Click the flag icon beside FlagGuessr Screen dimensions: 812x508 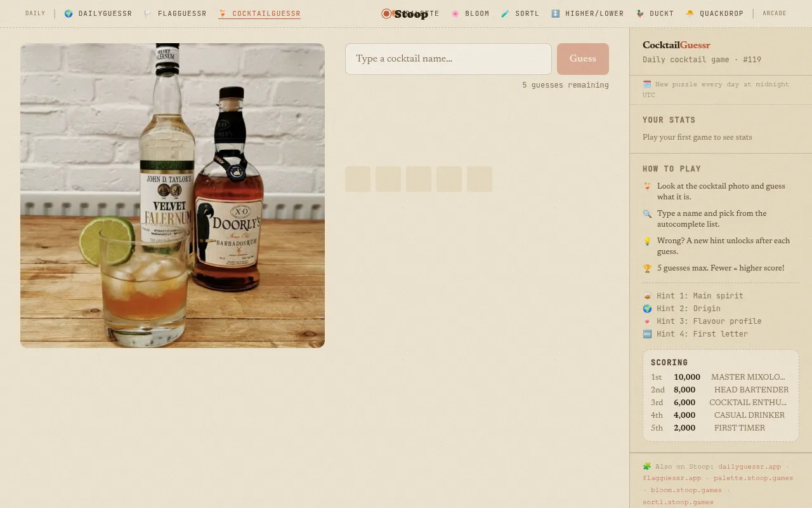148,13
